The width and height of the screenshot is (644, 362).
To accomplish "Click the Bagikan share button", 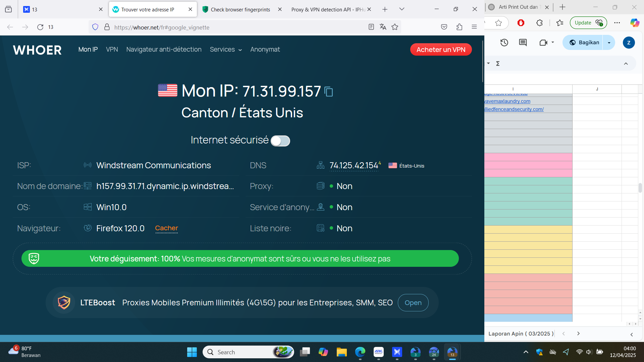I will click(x=584, y=43).
